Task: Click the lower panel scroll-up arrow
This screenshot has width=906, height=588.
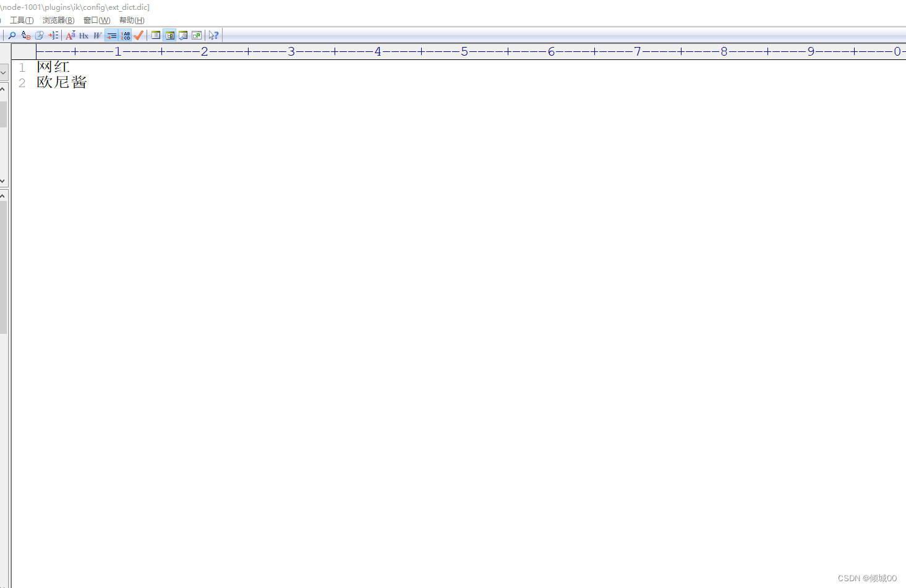Action: [3, 195]
